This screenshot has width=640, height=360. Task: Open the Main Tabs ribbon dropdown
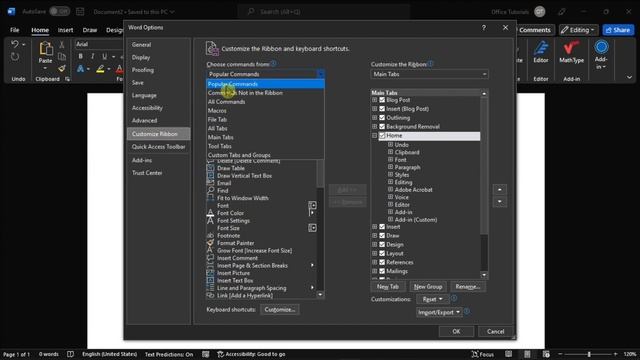tap(429, 74)
